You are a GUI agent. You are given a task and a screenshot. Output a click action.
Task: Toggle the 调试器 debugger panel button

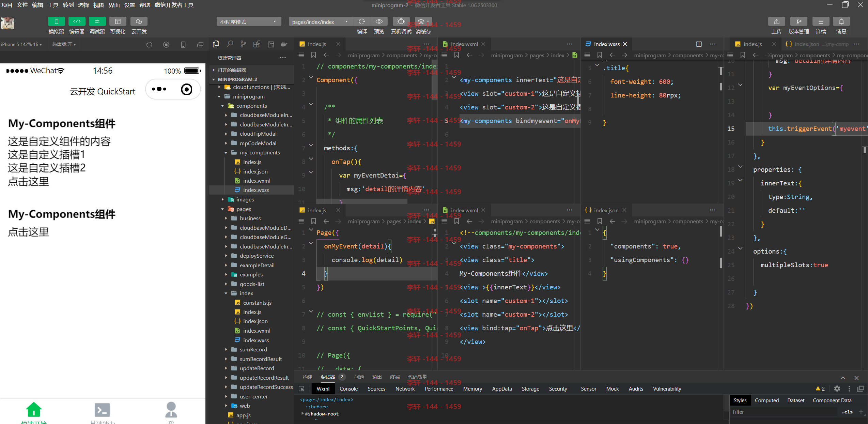97,21
